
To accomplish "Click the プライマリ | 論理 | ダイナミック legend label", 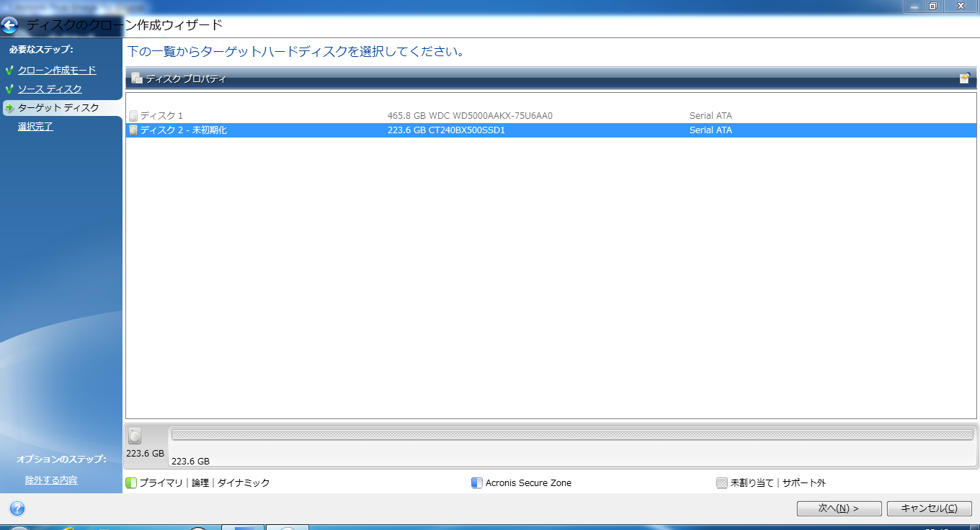I will [x=205, y=483].
